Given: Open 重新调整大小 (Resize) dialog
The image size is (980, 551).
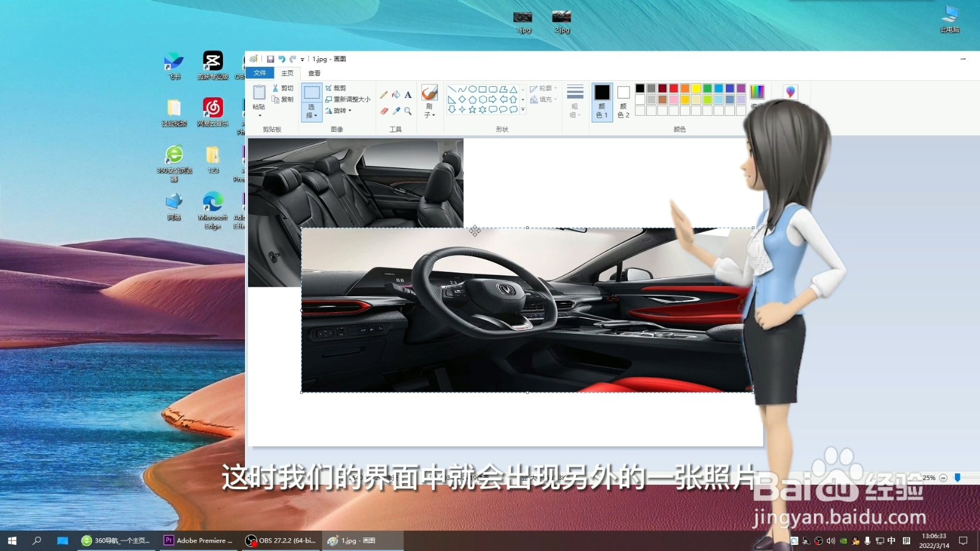Looking at the screenshot, I should tap(348, 99).
